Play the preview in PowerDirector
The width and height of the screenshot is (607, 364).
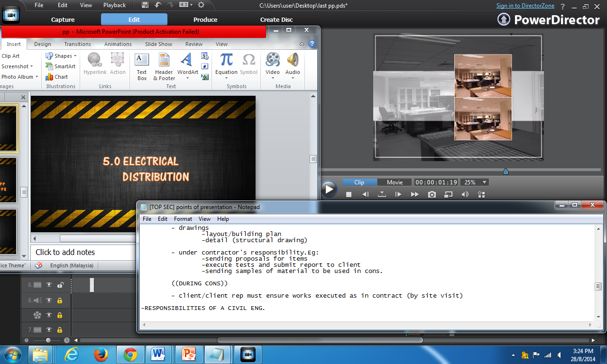pyautogui.click(x=329, y=189)
